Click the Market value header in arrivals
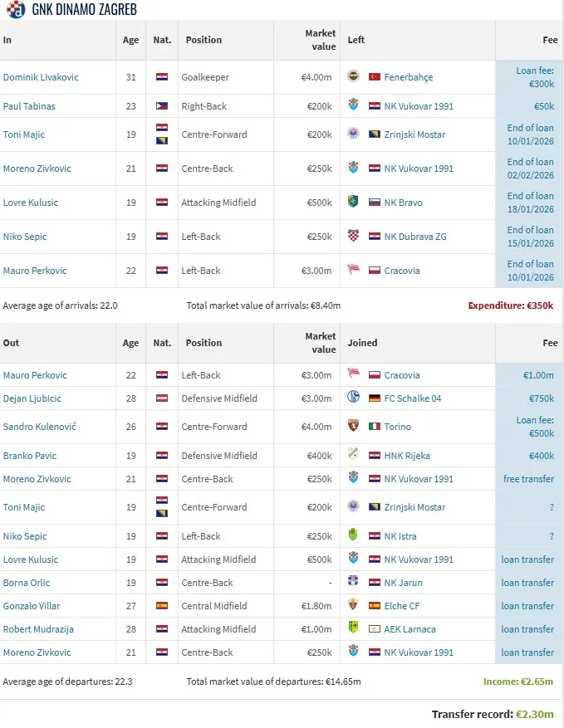 pyautogui.click(x=320, y=40)
